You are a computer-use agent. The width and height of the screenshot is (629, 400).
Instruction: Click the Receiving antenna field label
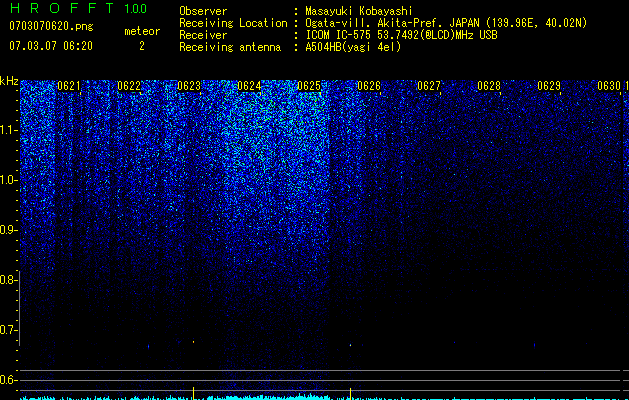click(230, 47)
